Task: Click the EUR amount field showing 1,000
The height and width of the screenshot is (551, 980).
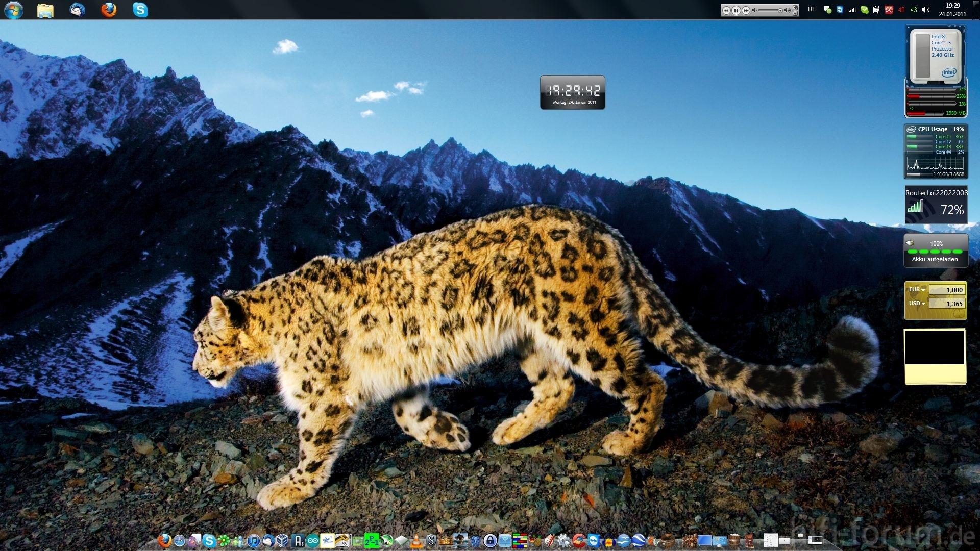Action: point(947,290)
